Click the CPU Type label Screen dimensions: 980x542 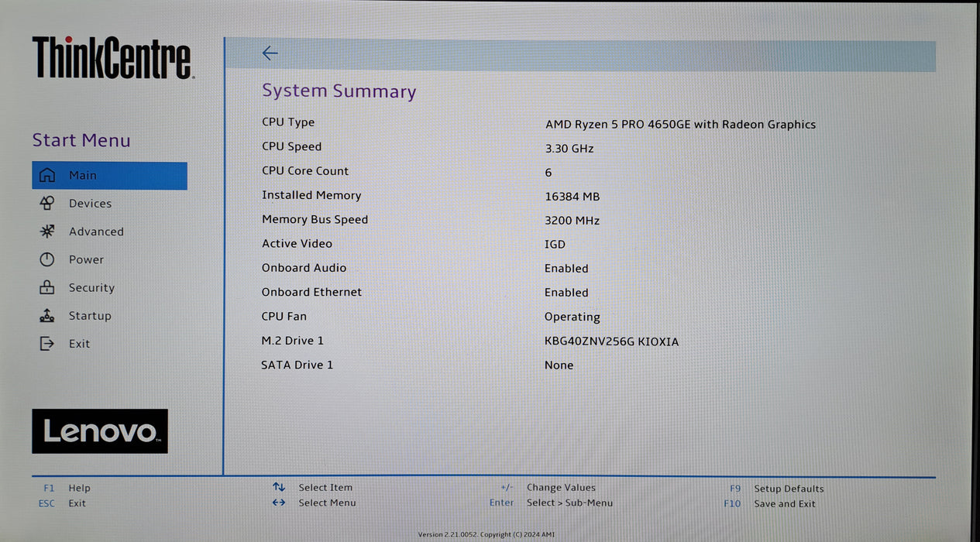(x=288, y=122)
